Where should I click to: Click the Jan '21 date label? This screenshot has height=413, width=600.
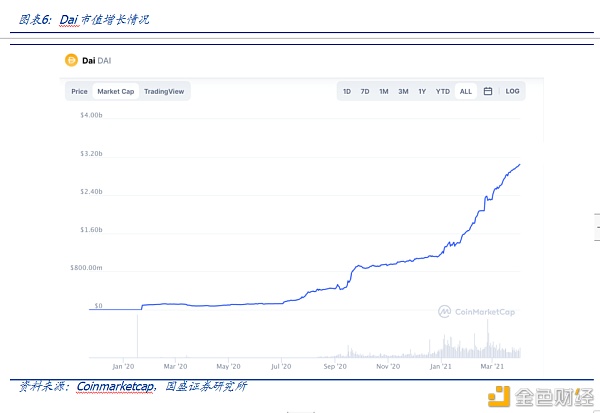(x=440, y=366)
